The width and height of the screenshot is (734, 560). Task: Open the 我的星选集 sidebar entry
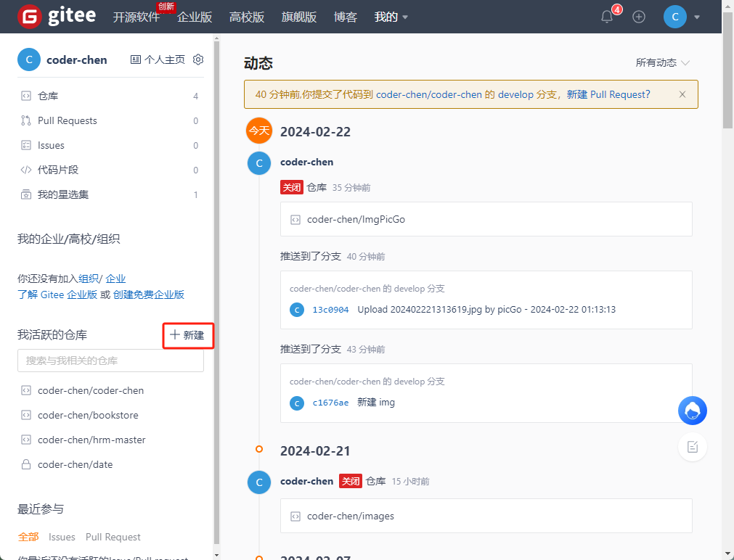[x=110, y=194]
